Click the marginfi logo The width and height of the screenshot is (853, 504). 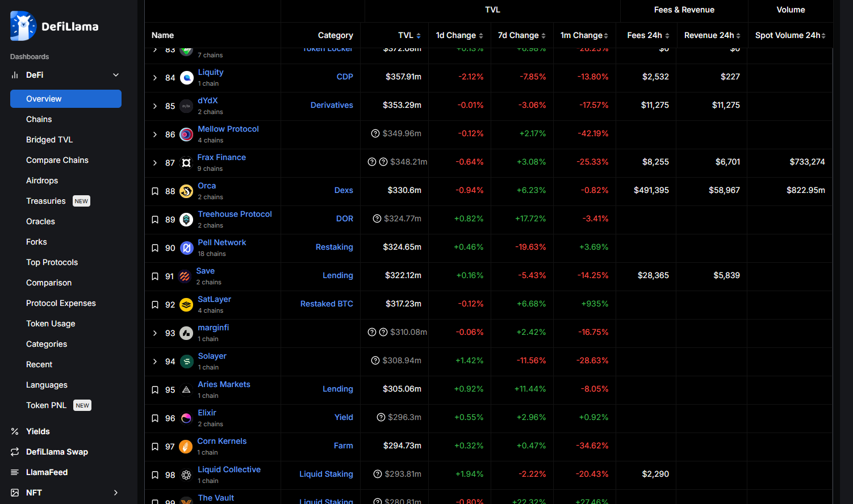tap(186, 333)
